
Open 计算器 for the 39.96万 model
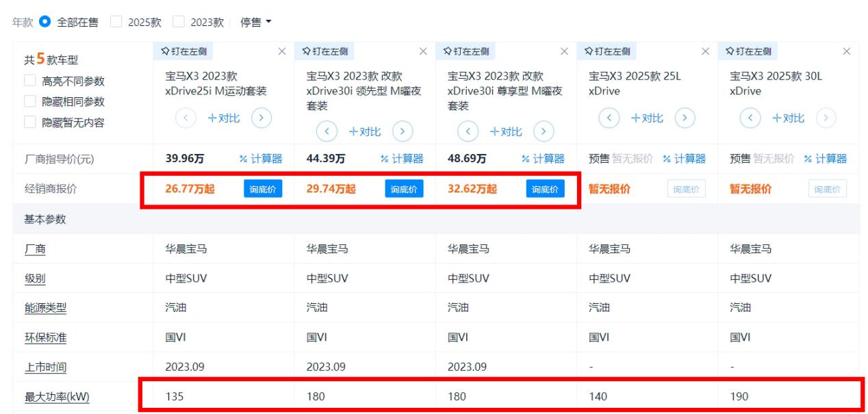pos(260,159)
